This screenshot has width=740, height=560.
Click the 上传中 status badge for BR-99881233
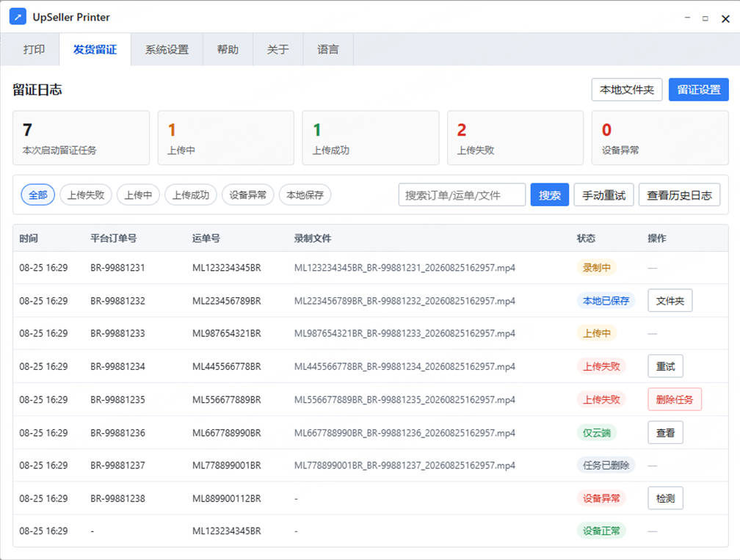(x=597, y=333)
